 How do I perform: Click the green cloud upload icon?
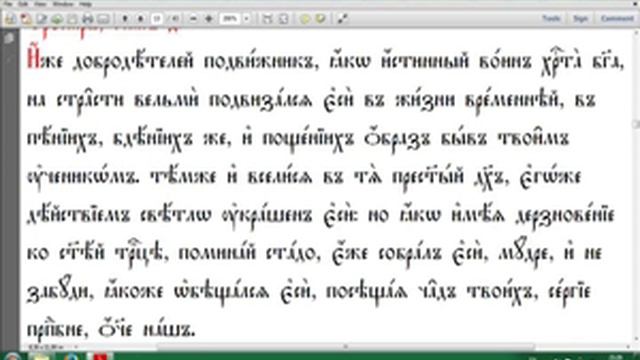point(57,19)
